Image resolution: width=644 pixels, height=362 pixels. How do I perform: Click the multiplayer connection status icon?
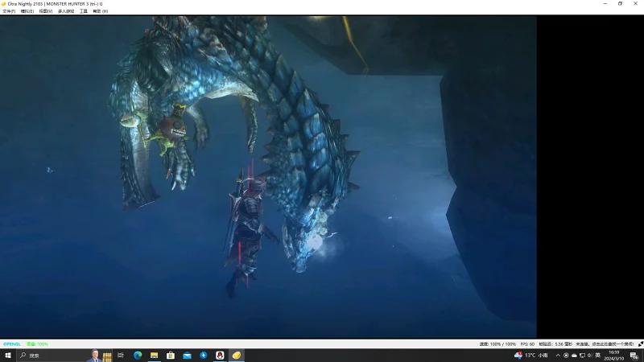[x=640, y=344]
